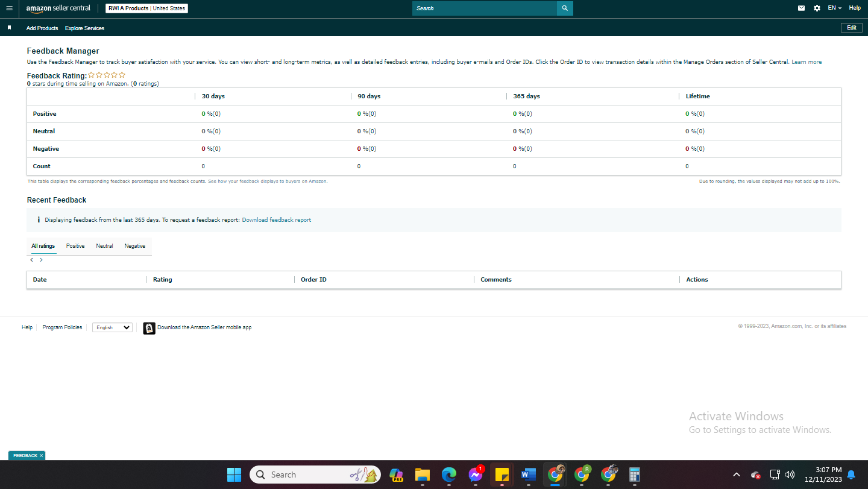The image size is (868, 489).
Task: Open Sticky Notes from the taskbar
Action: pyautogui.click(x=502, y=475)
